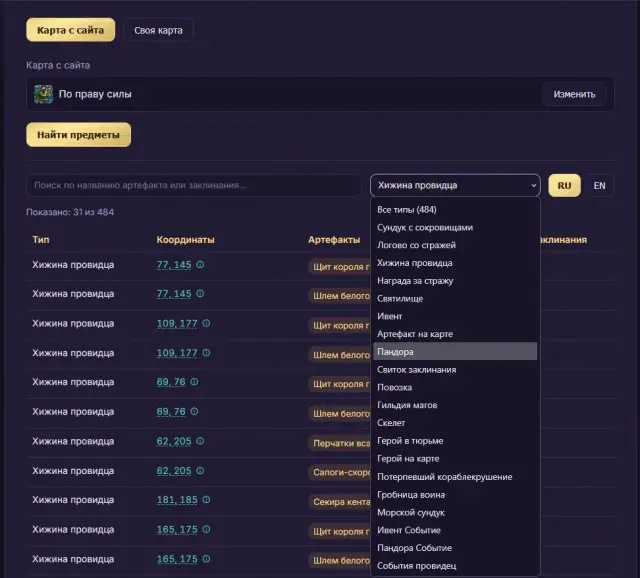
Task: Open coordinates link 77, 145 in first row
Action: (x=174, y=265)
